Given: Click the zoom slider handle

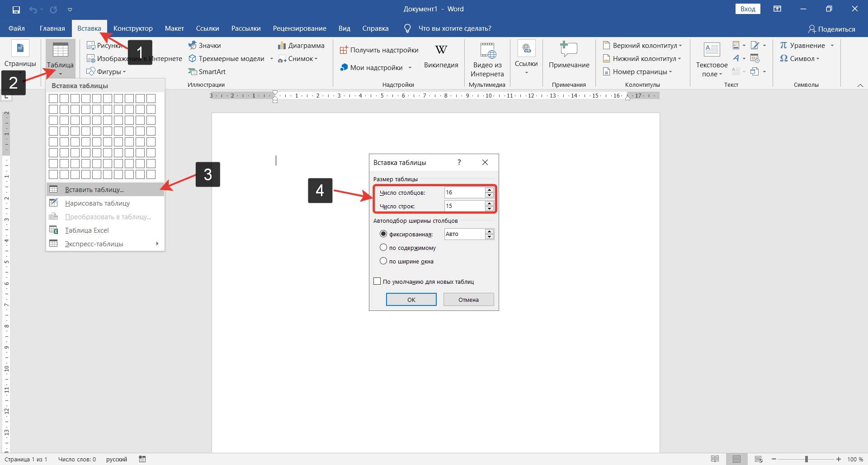Looking at the screenshot, I should [x=807, y=459].
